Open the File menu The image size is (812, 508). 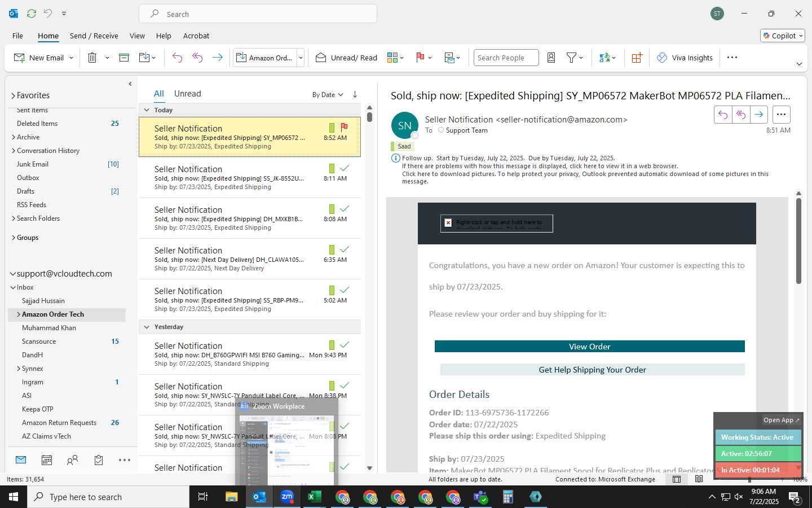click(17, 36)
